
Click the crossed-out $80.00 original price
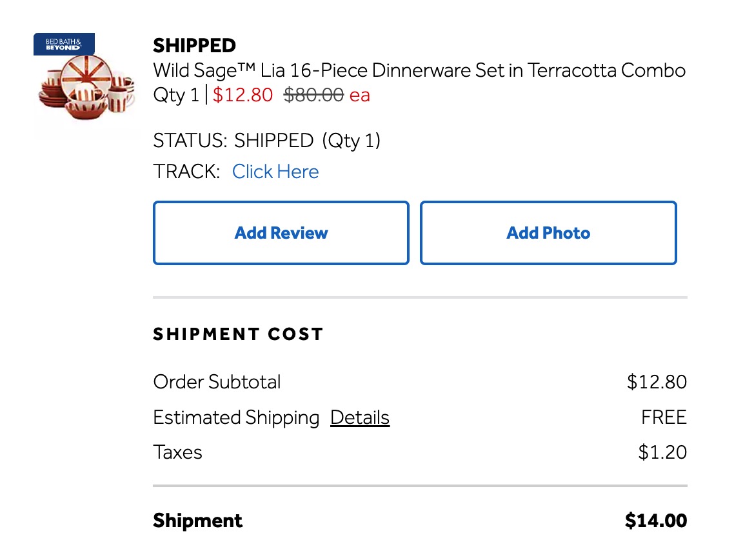pos(313,95)
